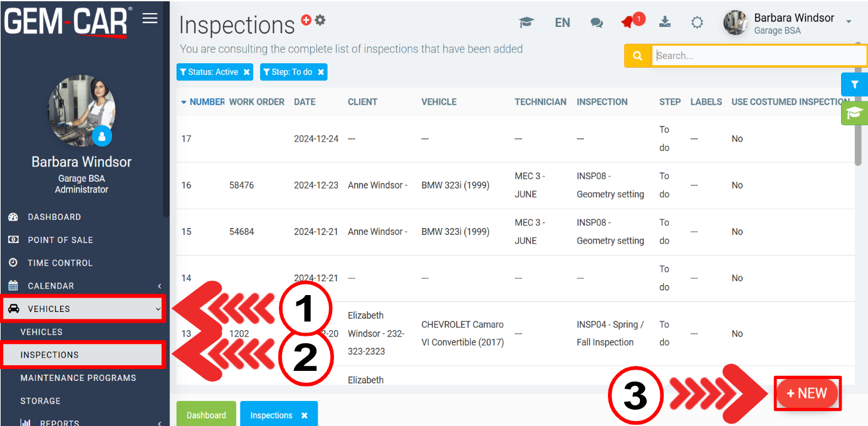The image size is (868, 426).
Task: Remove the Status: Active filter
Action: click(247, 72)
